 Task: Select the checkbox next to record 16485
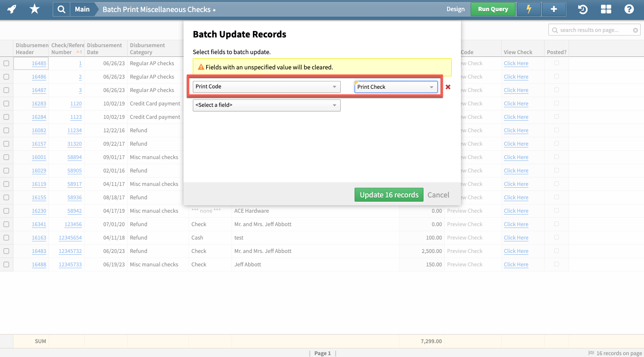(x=6, y=63)
